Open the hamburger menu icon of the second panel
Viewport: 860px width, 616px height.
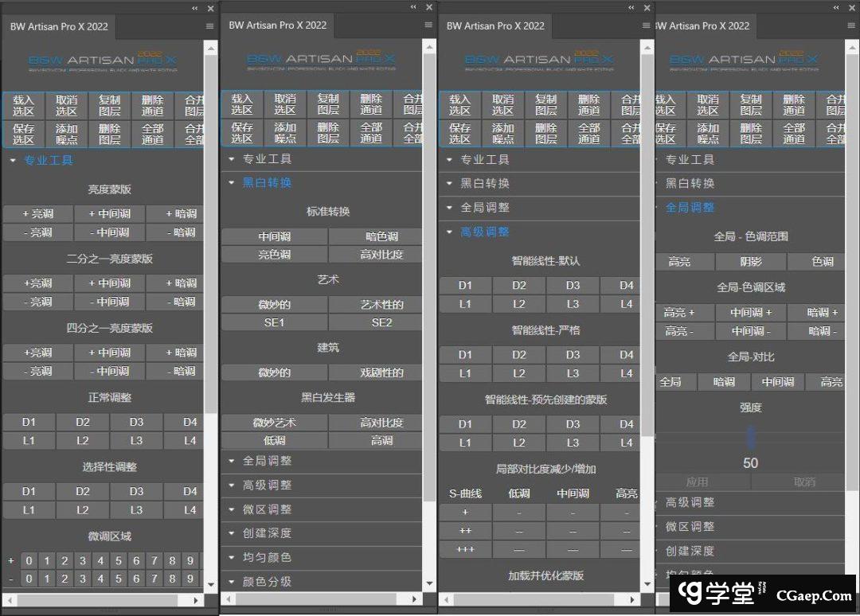(428, 26)
